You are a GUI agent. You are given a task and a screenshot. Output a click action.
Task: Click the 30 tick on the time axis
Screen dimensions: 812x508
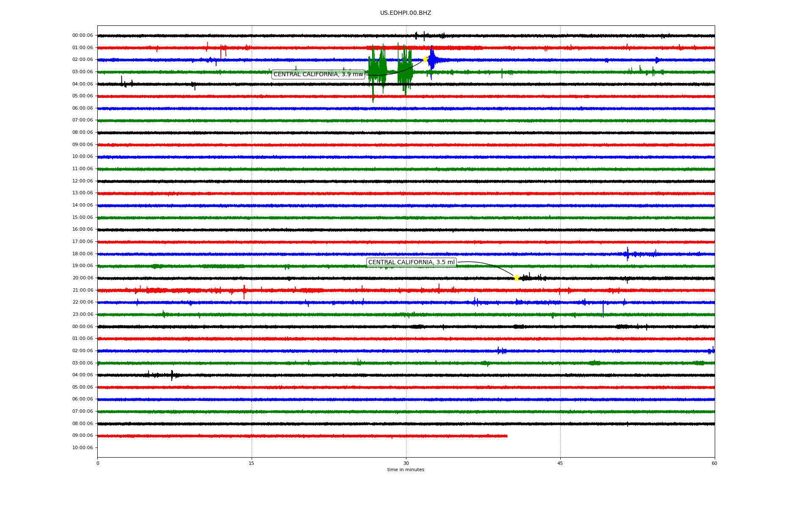pos(406,463)
